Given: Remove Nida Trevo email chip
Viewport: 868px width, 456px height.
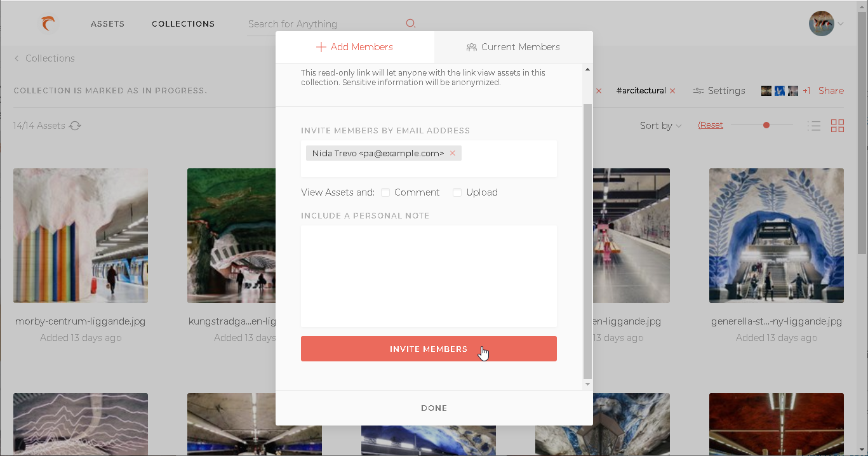Looking at the screenshot, I should 453,153.
